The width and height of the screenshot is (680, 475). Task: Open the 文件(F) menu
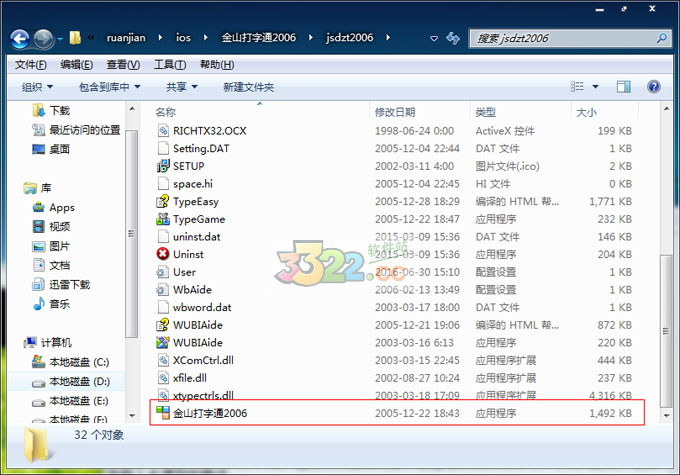point(31,65)
